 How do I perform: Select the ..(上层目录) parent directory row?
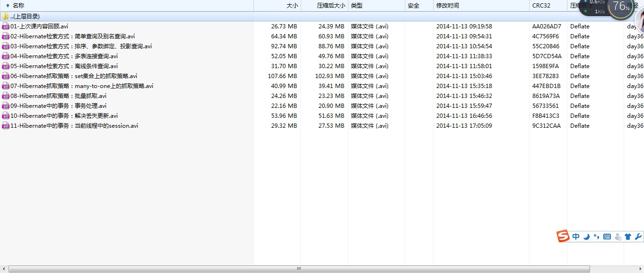pyautogui.click(x=322, y=17)
